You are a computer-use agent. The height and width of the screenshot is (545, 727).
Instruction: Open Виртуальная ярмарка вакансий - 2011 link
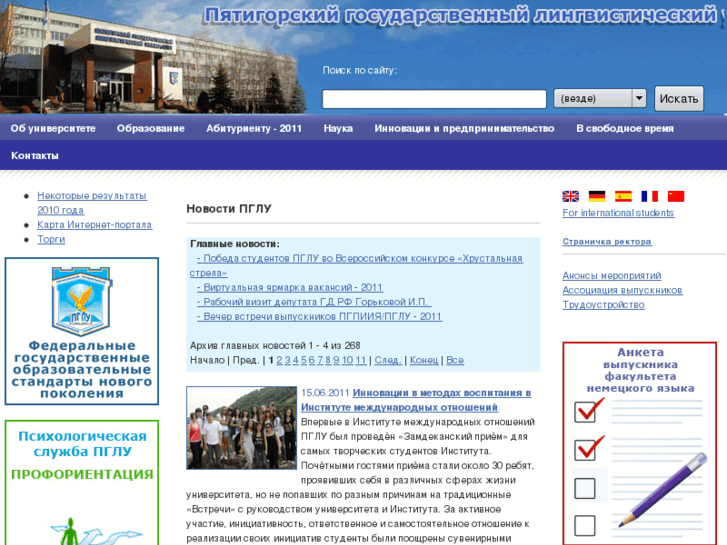[x=290, y=288]
